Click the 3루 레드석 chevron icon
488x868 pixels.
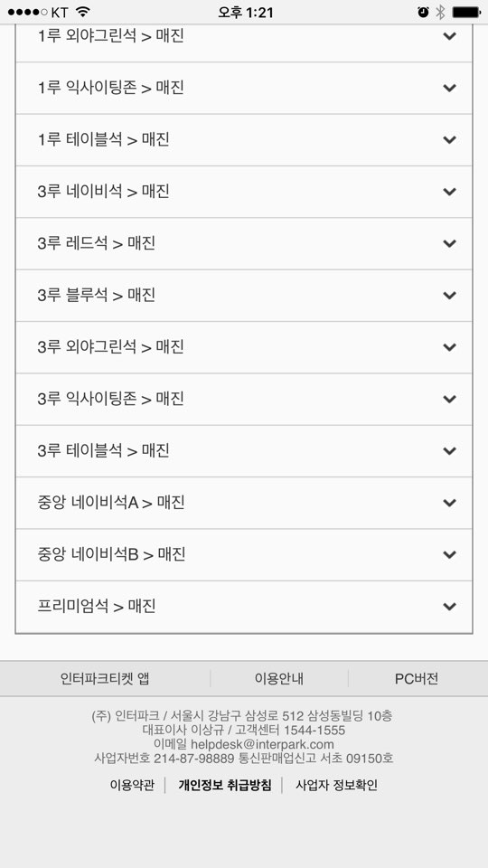coord(450,243)
